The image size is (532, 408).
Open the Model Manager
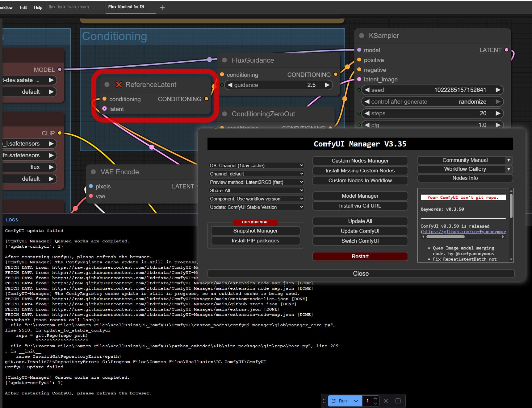[360, 196]
